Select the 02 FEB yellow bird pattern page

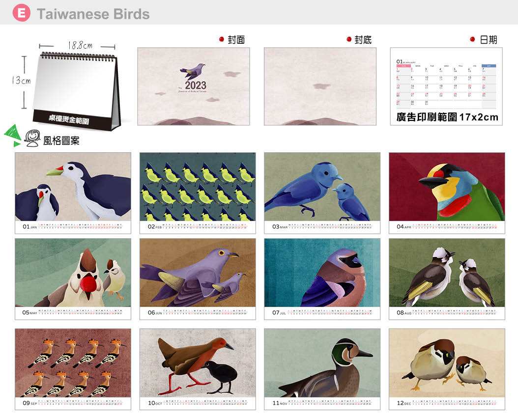pos(198,193)
